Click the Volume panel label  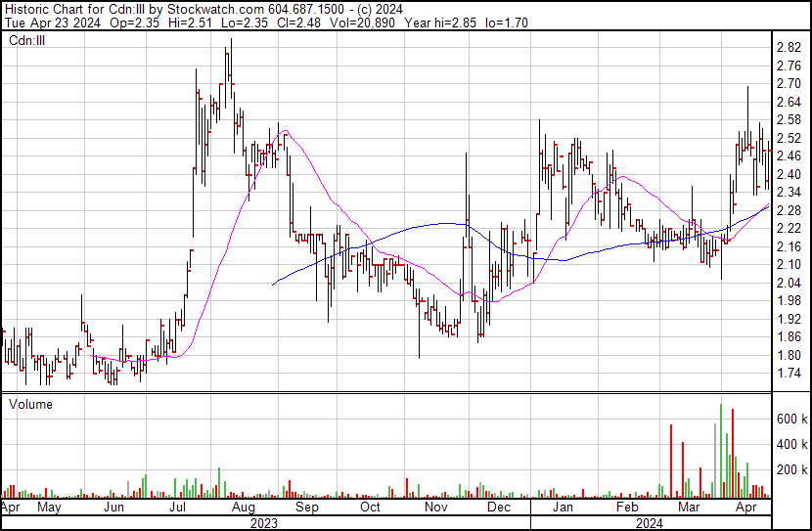tap(30, 404)
